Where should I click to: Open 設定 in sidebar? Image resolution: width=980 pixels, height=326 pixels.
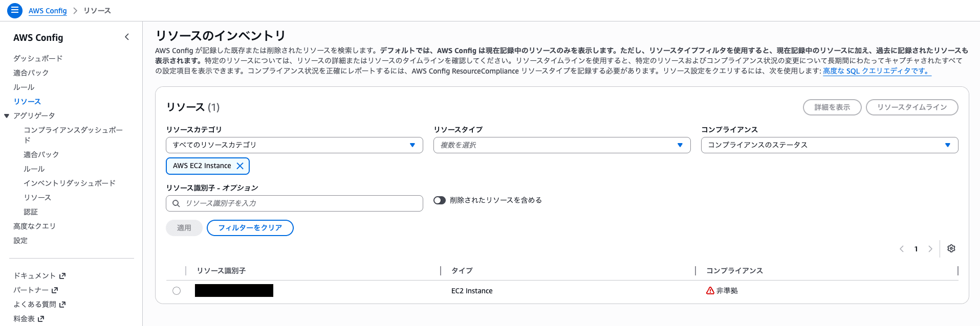pyautogui.click(x=20, y=240)
